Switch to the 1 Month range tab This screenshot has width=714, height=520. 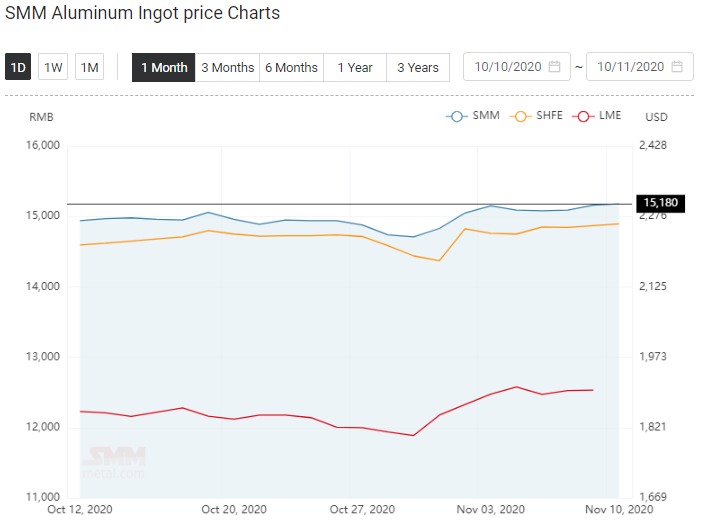click(x=163, y=67)
